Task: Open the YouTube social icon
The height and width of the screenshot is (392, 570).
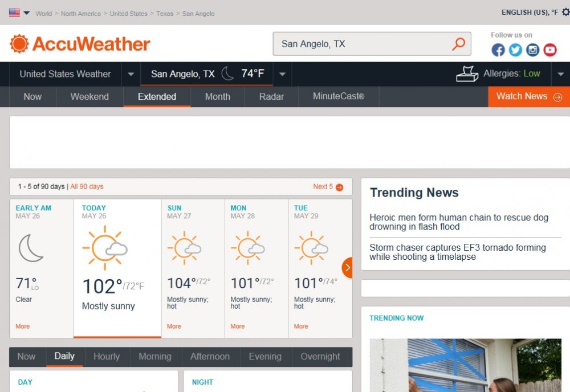Action: point(549,50)
